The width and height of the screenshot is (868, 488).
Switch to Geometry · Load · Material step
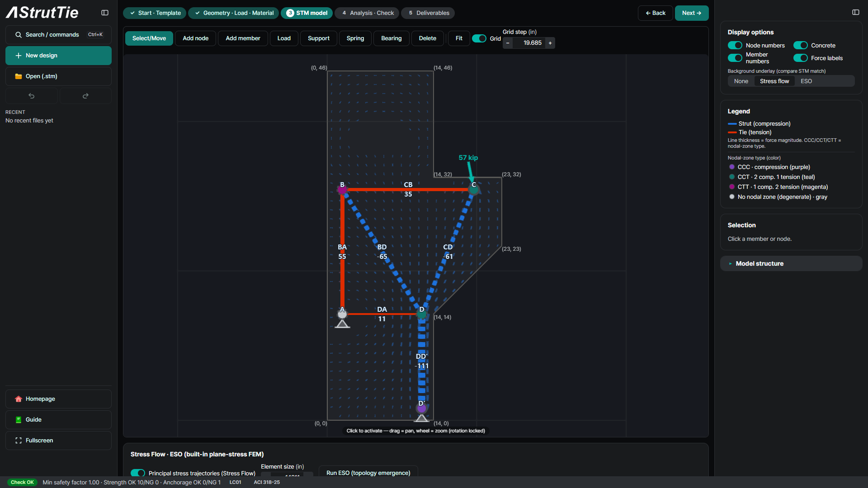coord(234,13)
